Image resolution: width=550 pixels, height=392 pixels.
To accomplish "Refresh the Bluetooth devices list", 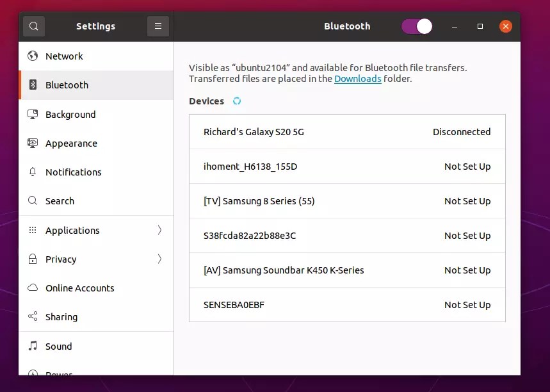I will (236, 101).
